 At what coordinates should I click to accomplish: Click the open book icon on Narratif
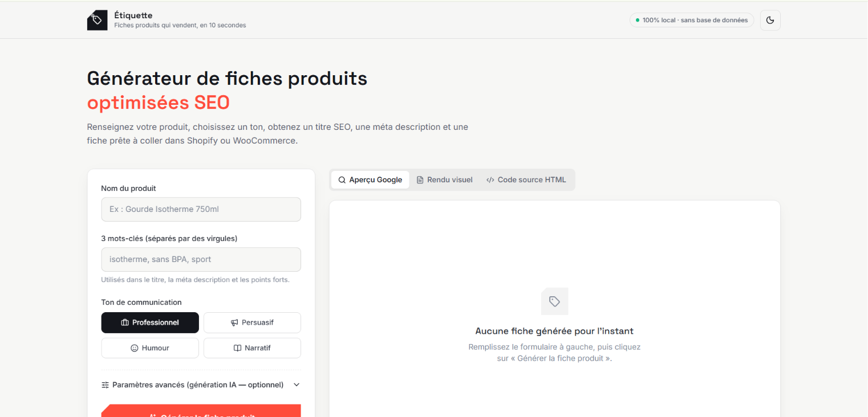(238, 348)
